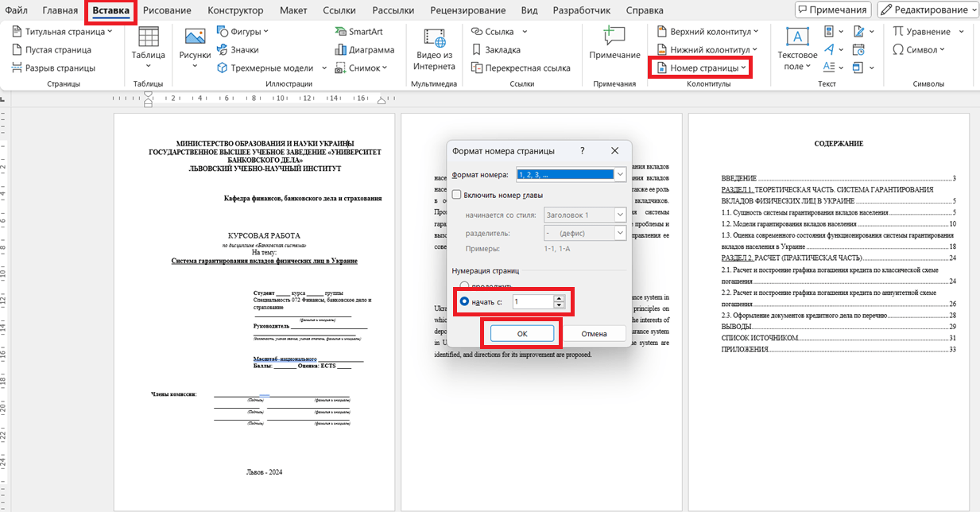Open the Снимок screenshot tool
980x512 pixels.
pos(362,68)
